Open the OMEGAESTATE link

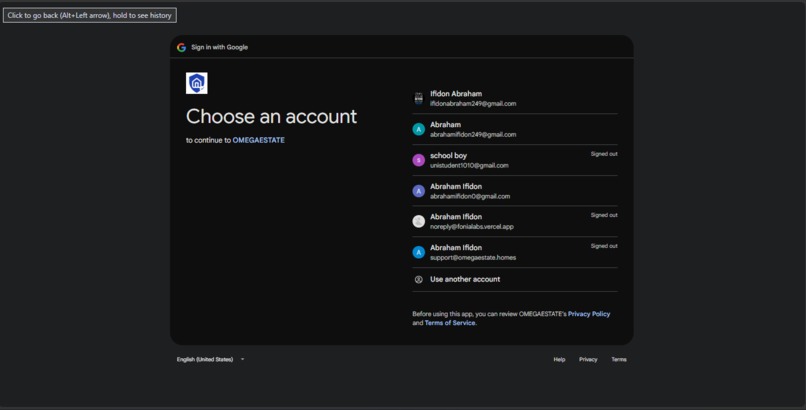click(x=259, y=140)
